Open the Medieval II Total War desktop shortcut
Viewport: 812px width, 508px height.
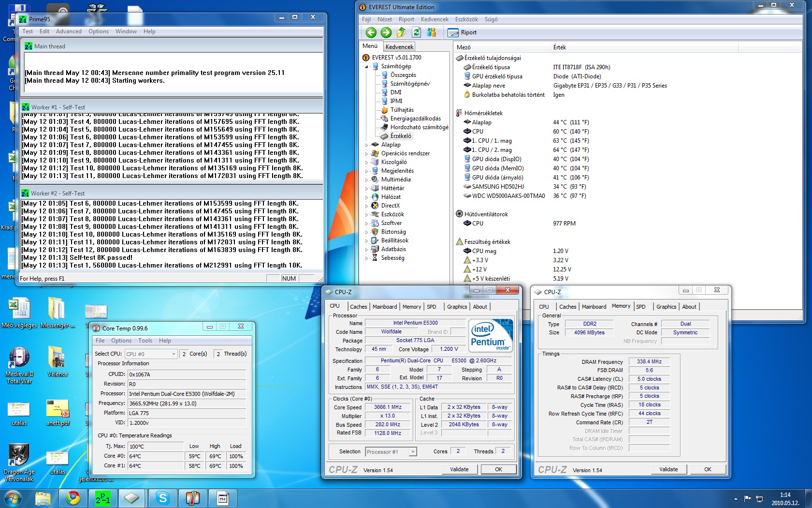(19, 365)
